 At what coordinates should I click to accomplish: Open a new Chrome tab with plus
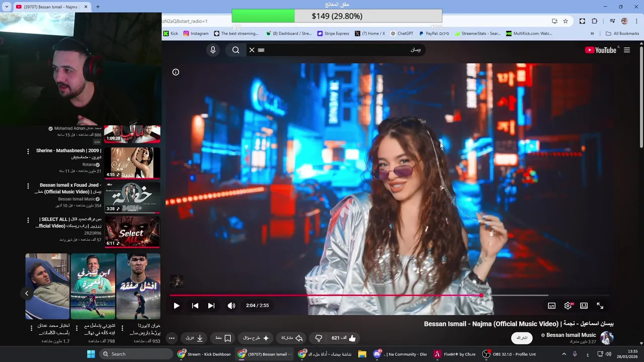(98, 7)
